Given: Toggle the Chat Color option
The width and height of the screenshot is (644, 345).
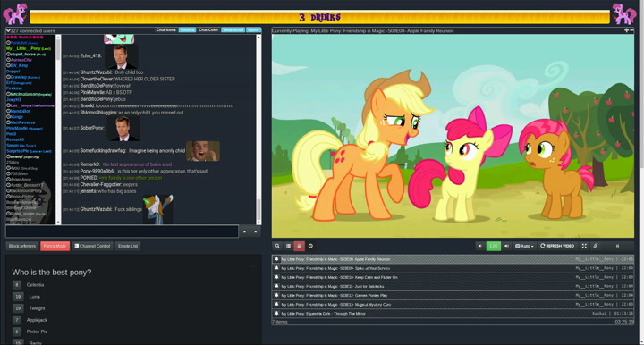Looking at the screenshot, I should pos(208,30).
